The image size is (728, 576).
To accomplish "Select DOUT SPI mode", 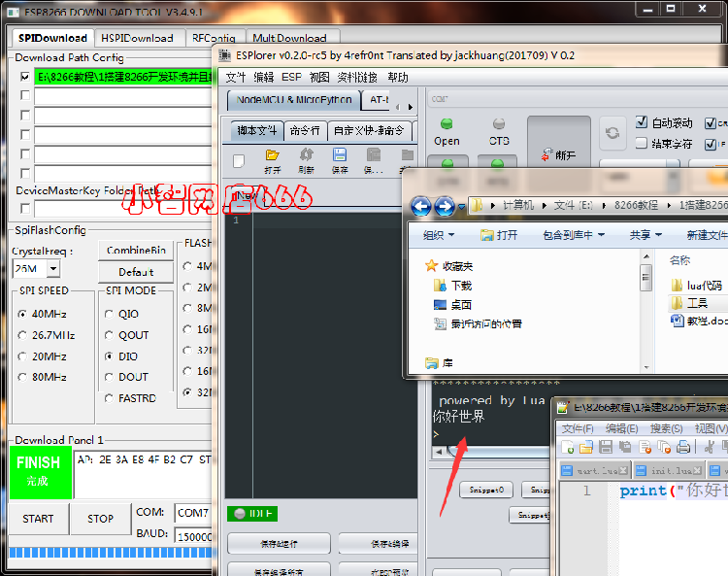I will (109, 377).
